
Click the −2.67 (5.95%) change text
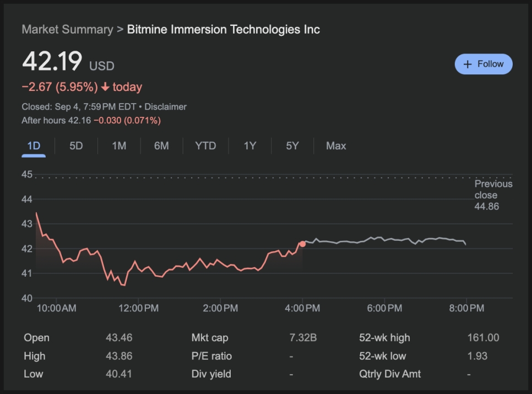tap(59, 87)
